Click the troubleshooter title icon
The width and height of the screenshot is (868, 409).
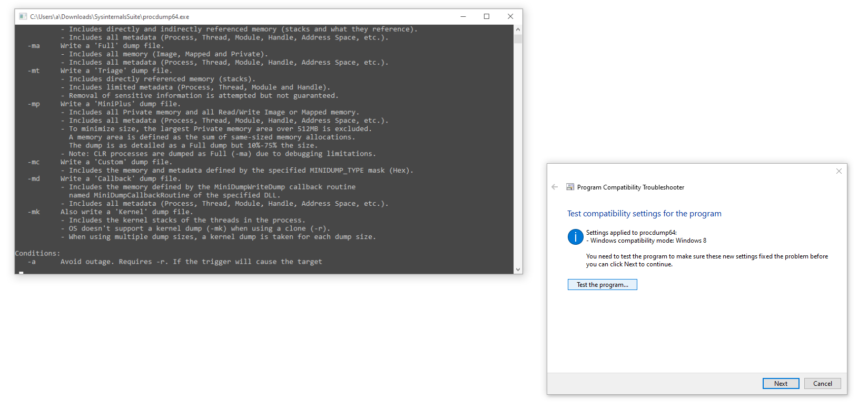(x=570, y=187)
